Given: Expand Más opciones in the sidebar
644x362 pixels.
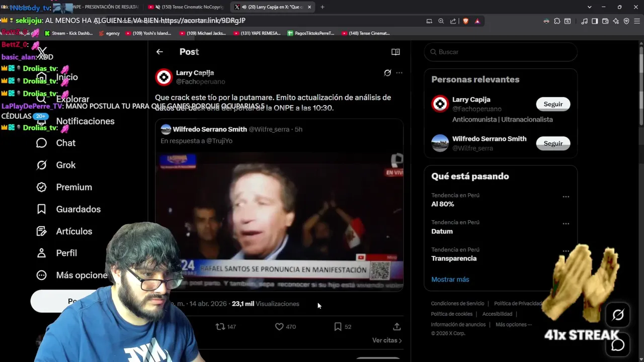Looking at the screenshot, I should pos(71,275).
